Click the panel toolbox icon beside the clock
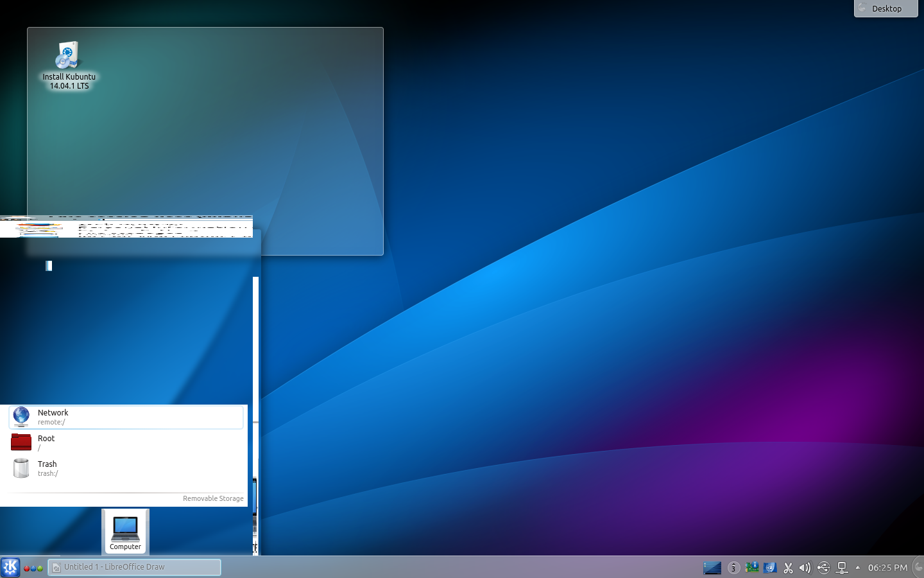Viewport: 924px width, 578px height. pos(918,568)
